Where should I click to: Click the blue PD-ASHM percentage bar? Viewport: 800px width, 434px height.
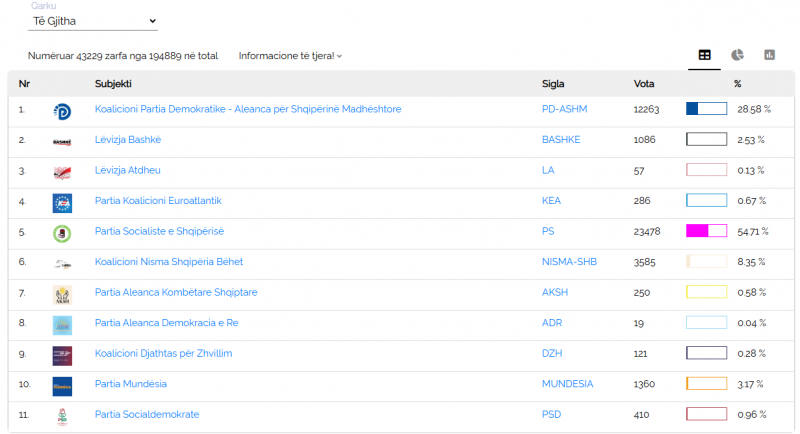(706, 109)
